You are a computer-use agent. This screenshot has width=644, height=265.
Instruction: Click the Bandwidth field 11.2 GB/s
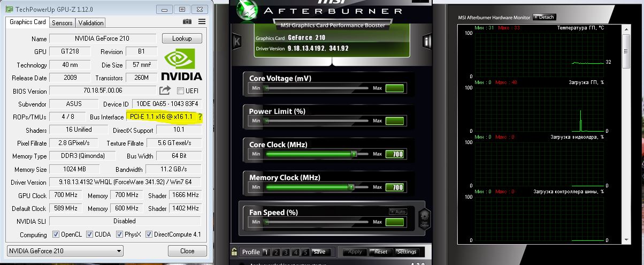(174, 170)
